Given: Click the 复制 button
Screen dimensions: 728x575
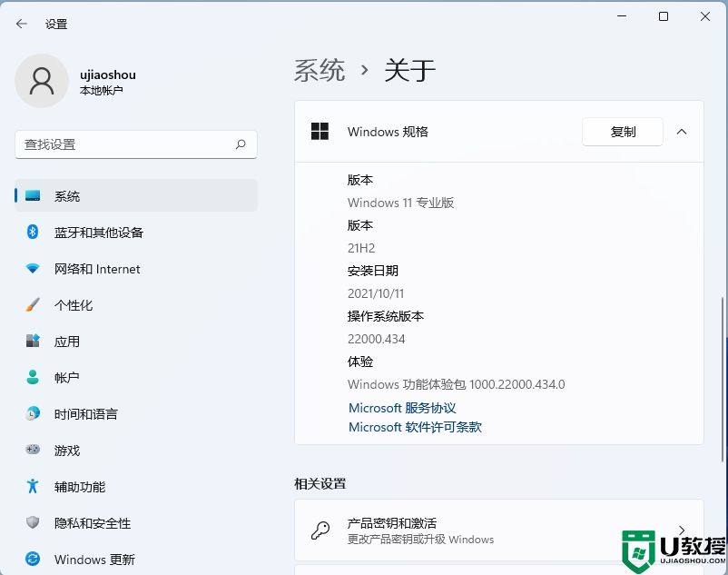Looking at the screenshot, I should coord(623,131).
